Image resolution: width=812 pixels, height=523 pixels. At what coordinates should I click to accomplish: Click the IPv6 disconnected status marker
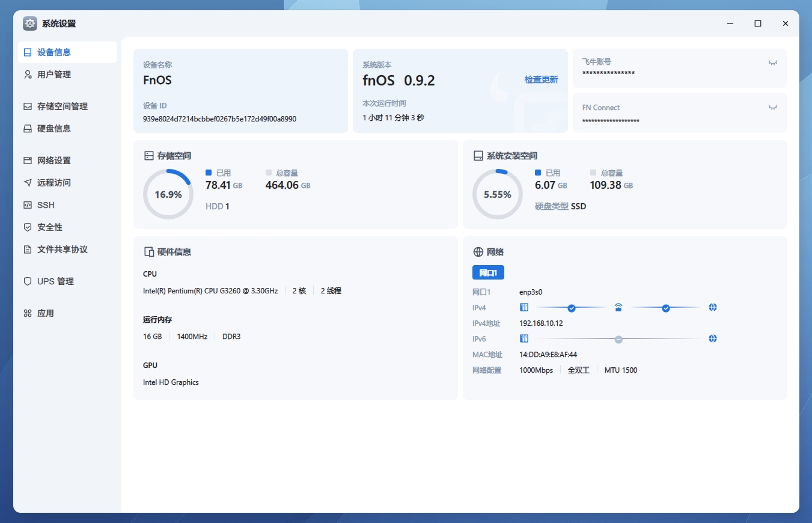pos(618,339)
